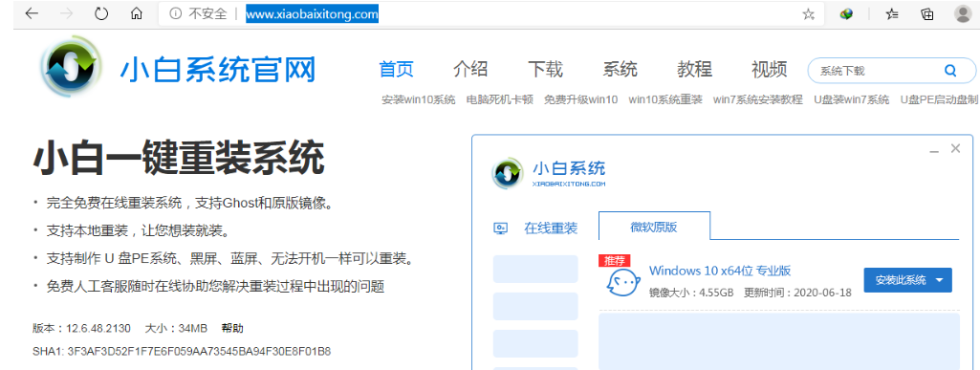Open the U盘PE启动盘制 link
The height and width of the screenshot is (370, 980).
pos(940,99)
